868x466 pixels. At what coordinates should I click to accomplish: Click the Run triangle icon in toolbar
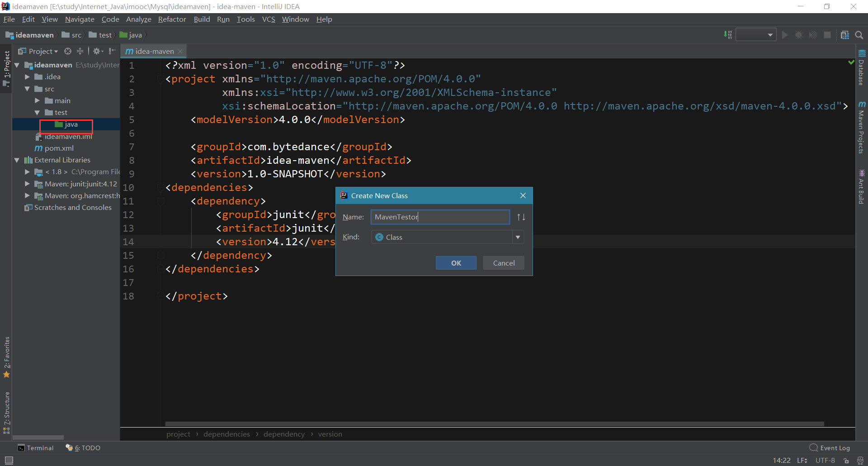pyautogui.click(x=785, y=35)
